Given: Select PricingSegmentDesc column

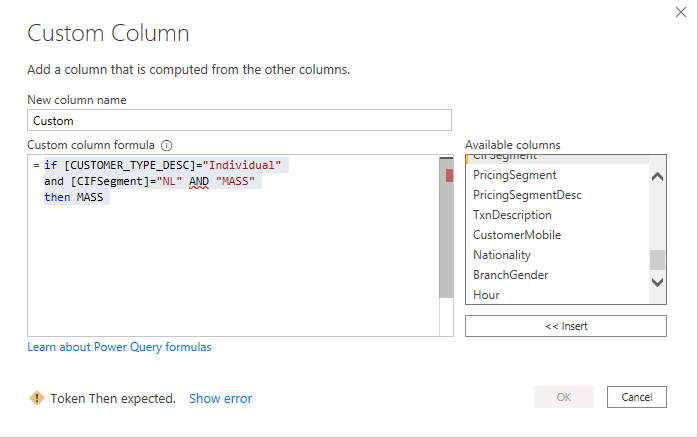Looking at the screenshot, I should (527, 195).
